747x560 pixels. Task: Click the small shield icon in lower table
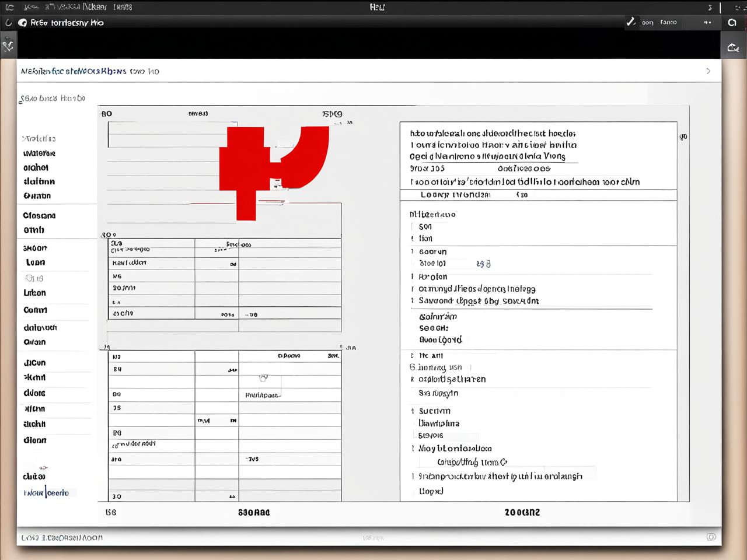264,378
